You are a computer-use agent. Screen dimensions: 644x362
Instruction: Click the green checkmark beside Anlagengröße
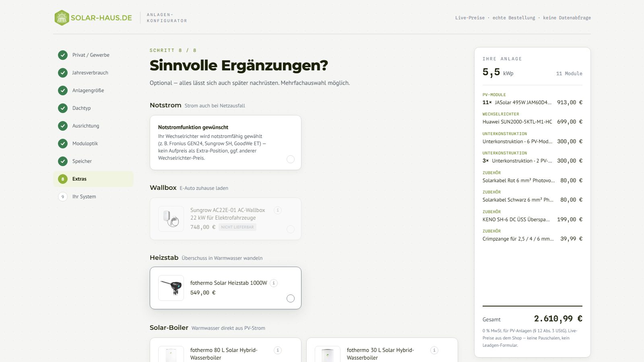pos(63,90)
